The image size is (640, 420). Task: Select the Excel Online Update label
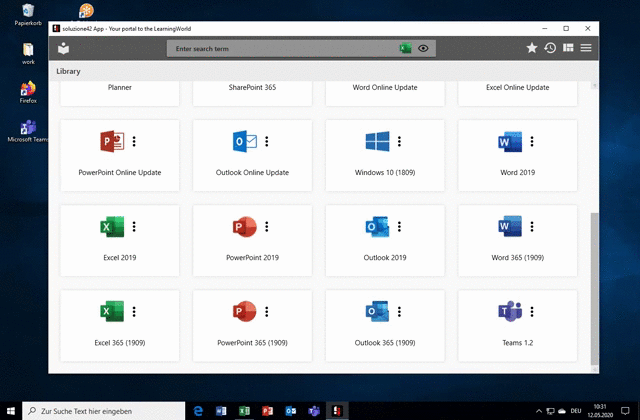pos(518,87)
